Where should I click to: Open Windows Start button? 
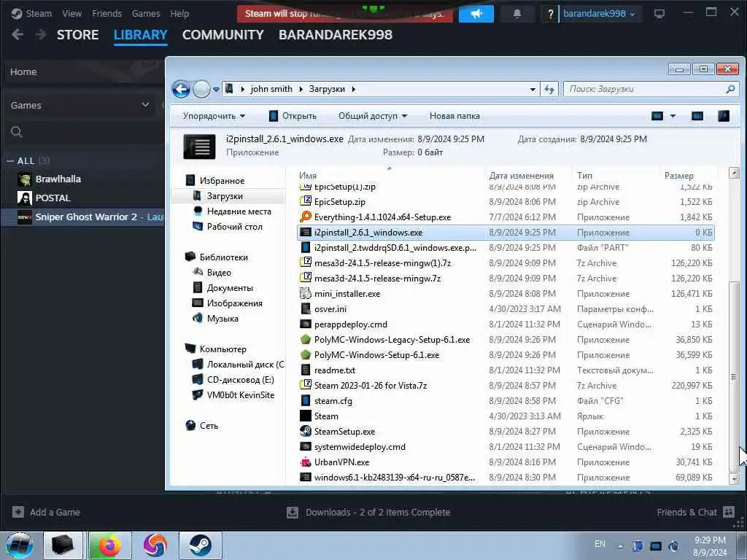coord(20,545)
